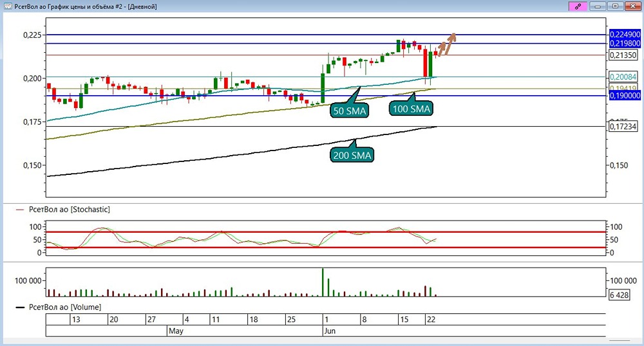644x346 pixels.
Task: Click the 0,190000 support level tag
Action: [625, 96]
